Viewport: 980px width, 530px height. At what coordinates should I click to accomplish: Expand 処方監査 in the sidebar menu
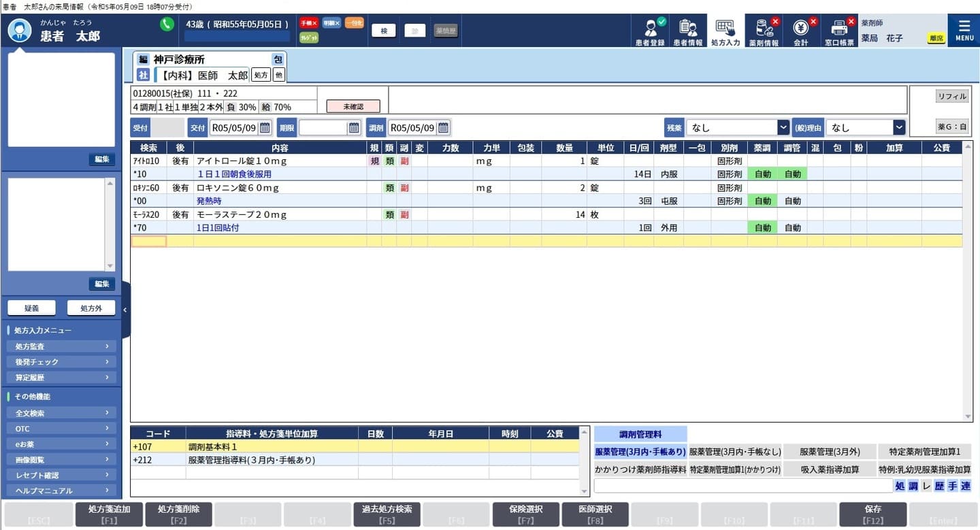click(x=61, y=346)
